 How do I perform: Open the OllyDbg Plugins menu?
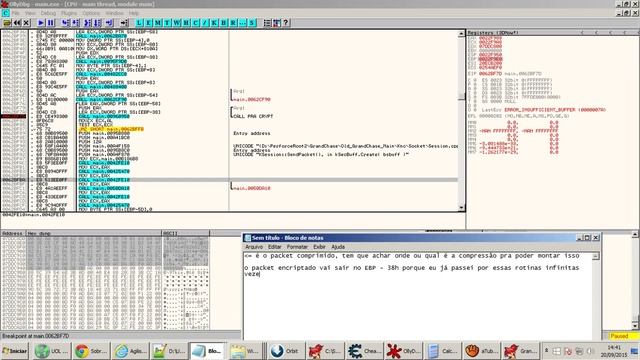pyautogui.click(x=69, y=13)
